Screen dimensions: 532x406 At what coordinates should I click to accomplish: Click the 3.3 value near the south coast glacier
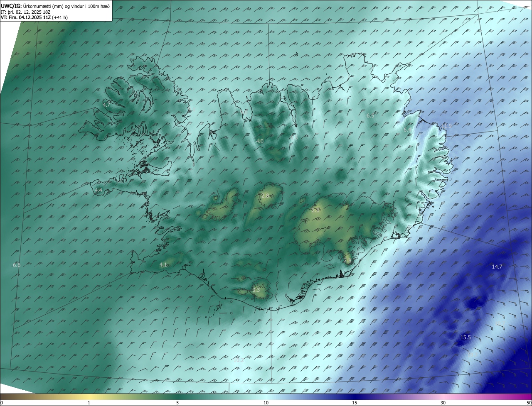pyautogui.click(x=256, y=290)
